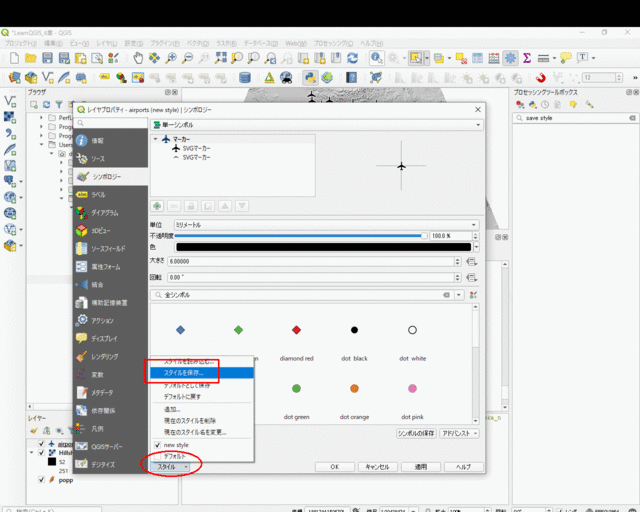Click the data-defined override icon for 回転
Image resolution: width=640 pixels, height=512 pixels.
point(472,278)
